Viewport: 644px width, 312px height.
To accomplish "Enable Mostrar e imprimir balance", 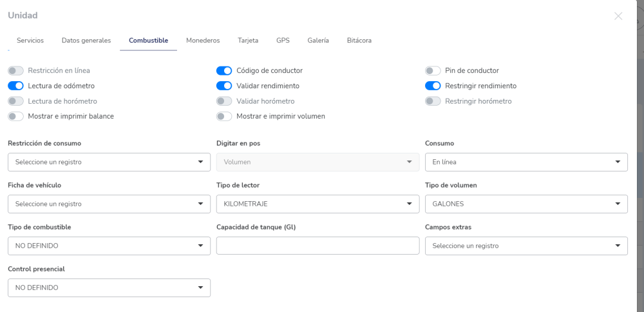I will (15, 117).
